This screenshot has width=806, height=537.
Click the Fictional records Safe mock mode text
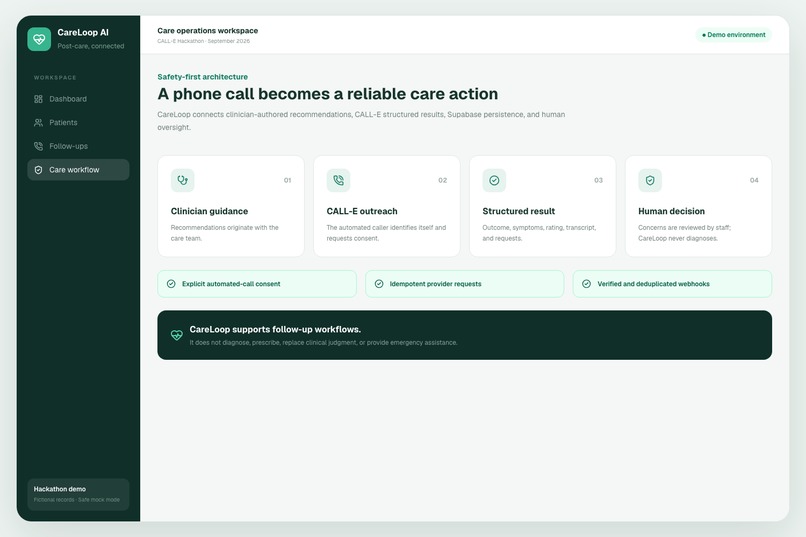click(77, 499)
